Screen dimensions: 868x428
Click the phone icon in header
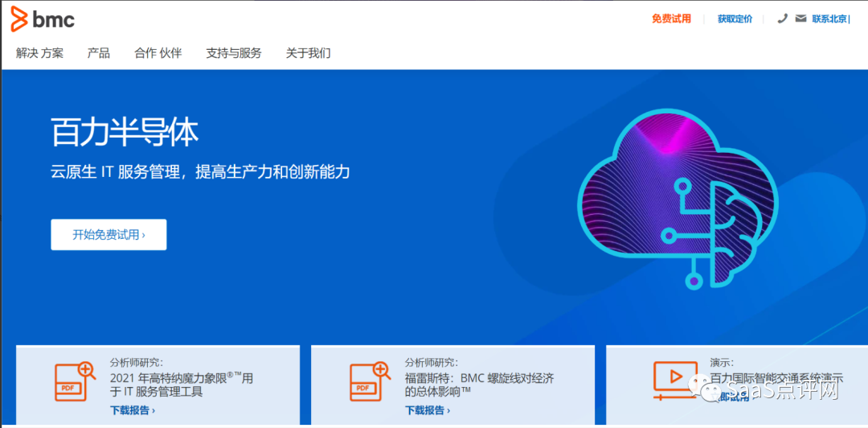[x=782, y=19]
